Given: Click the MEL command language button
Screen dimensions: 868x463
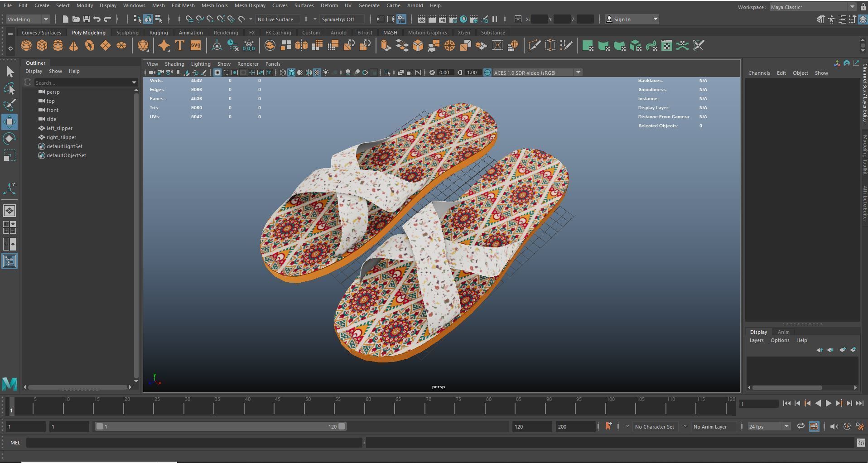Looking at the screenshot, I should tap(15, 443).
